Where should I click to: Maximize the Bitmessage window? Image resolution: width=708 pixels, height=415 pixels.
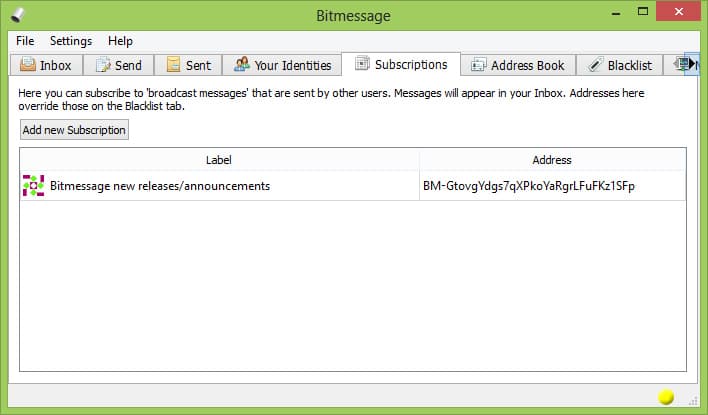click(643, 12)
